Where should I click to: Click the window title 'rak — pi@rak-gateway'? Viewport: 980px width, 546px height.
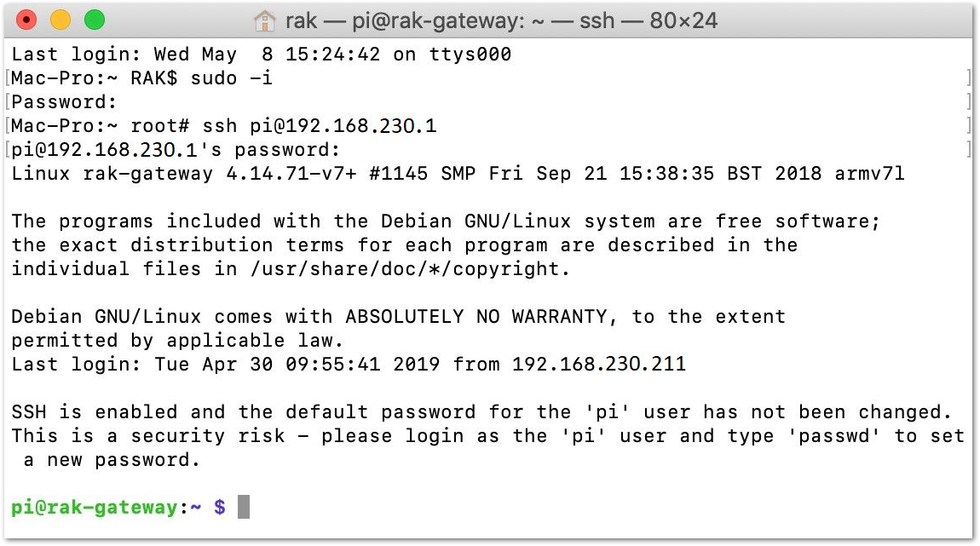405,20
